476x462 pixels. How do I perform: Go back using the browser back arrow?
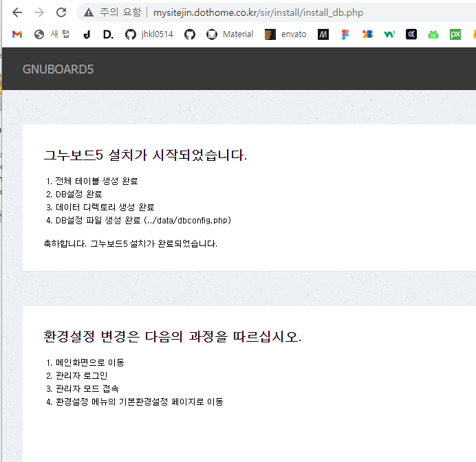(17, 12)
